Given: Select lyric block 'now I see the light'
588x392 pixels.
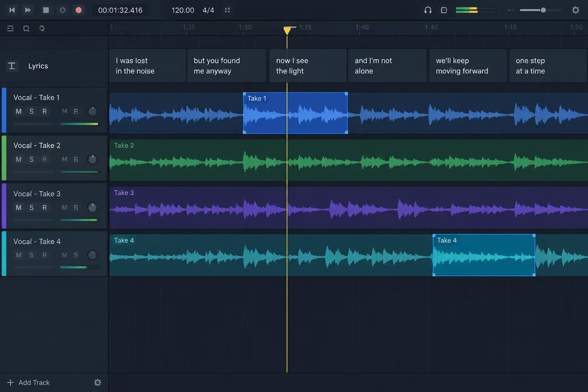Looking at the screenshot, I should [x=308, y=65].
